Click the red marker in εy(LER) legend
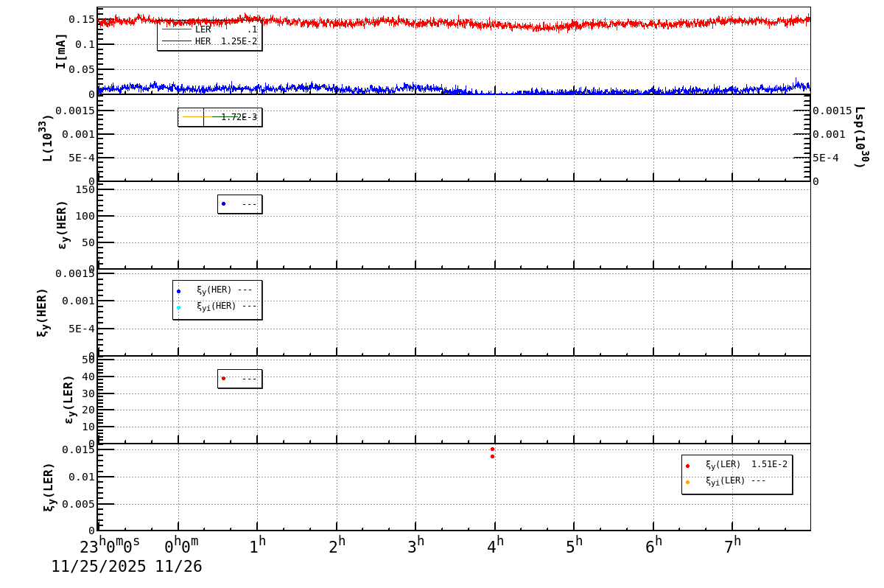The image size is (884, 588). tap(223, 379)
